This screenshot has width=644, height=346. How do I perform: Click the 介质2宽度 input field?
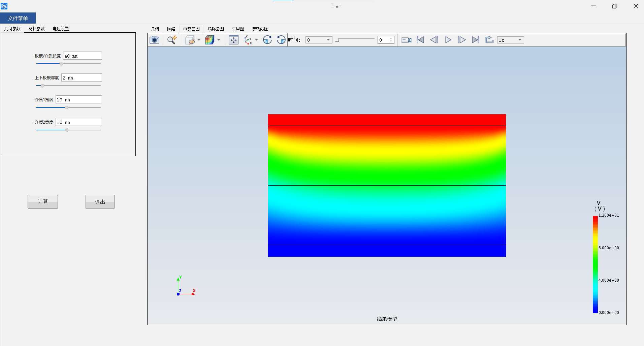79,122
